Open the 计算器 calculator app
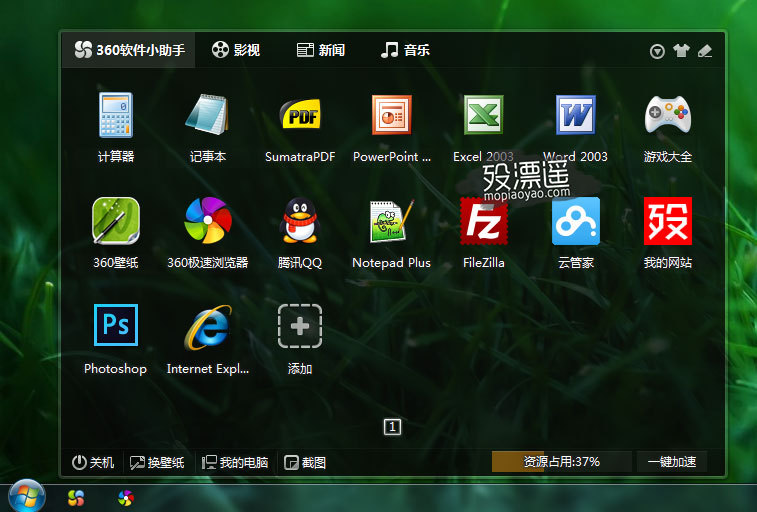The width and height of the screenshot is (757, 512). 116,115
